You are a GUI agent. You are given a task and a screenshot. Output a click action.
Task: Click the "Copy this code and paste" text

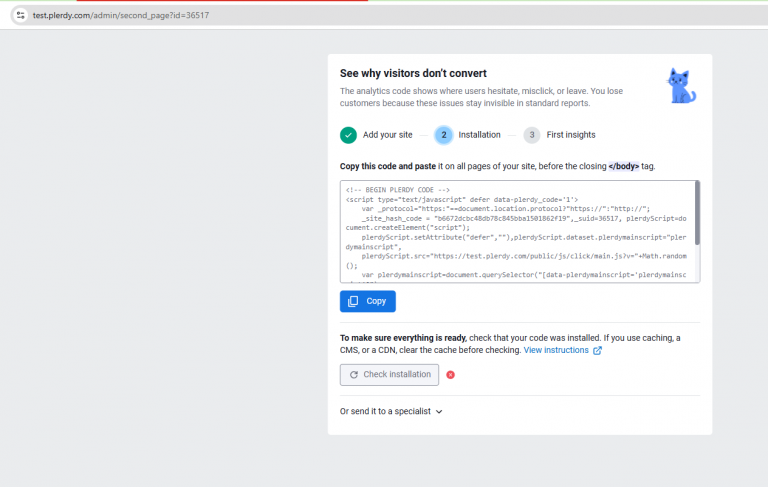click(x=387, y=167)
